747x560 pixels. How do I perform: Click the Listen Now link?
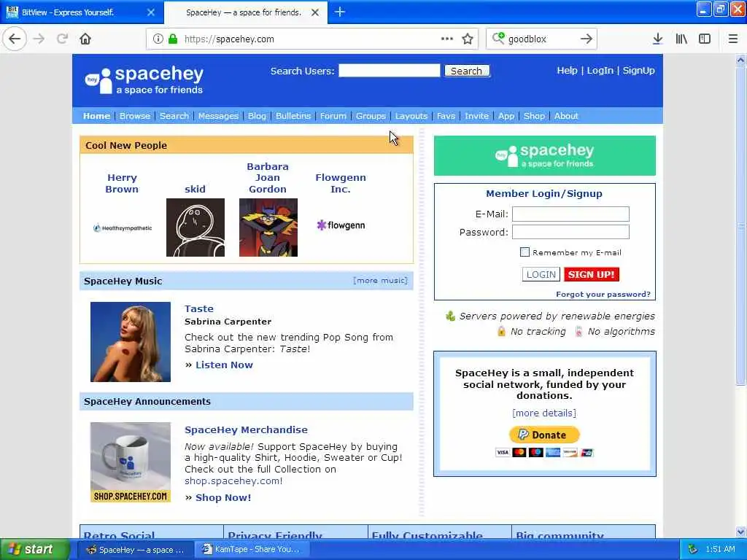[x=224, y=365]
